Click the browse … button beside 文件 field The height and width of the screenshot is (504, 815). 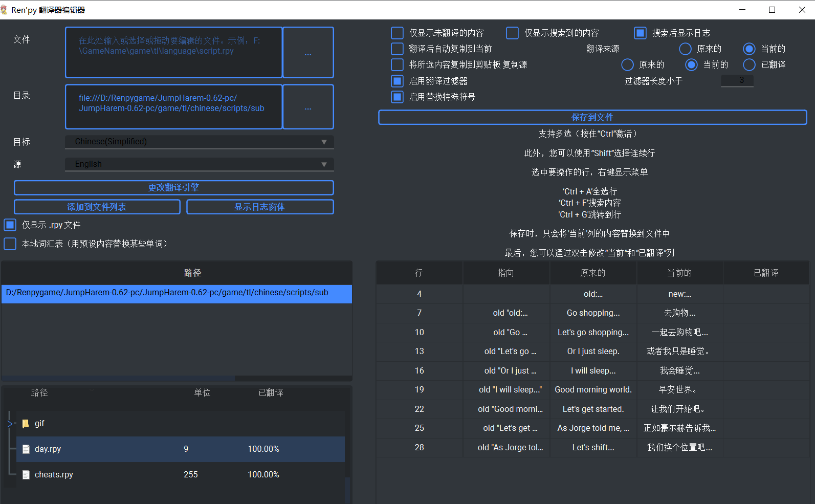point(308,52)
